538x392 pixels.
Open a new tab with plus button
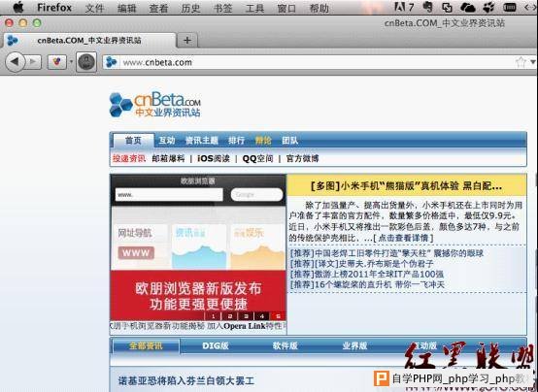tap(187, 40)
